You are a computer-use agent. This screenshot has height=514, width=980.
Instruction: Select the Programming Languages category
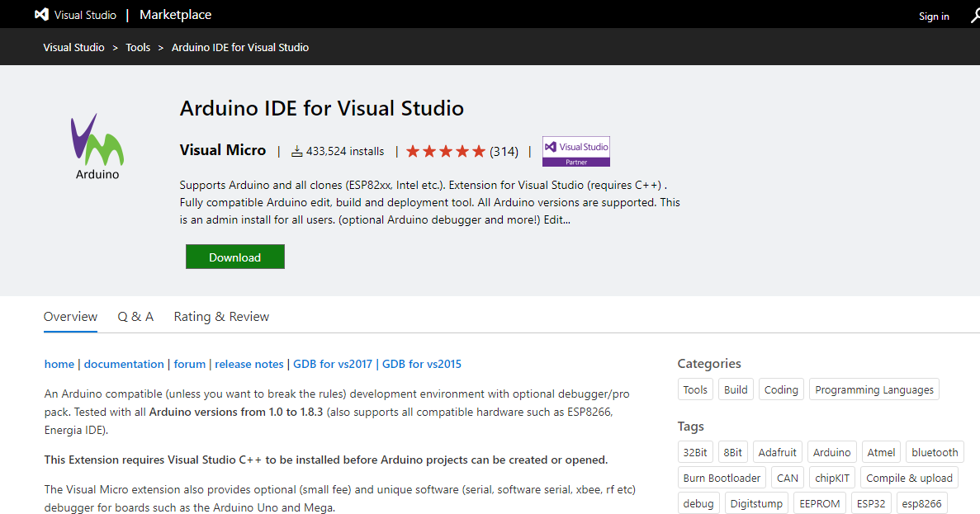pos(873,389)
